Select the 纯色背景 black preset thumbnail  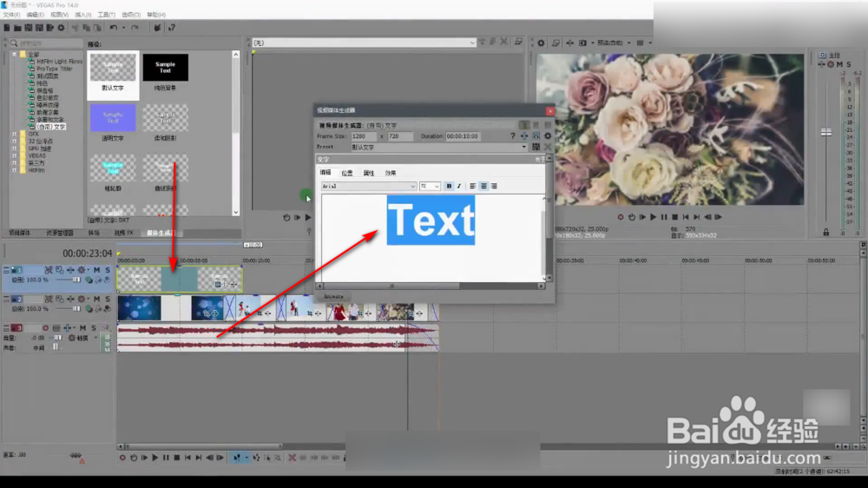pos(165,68)
